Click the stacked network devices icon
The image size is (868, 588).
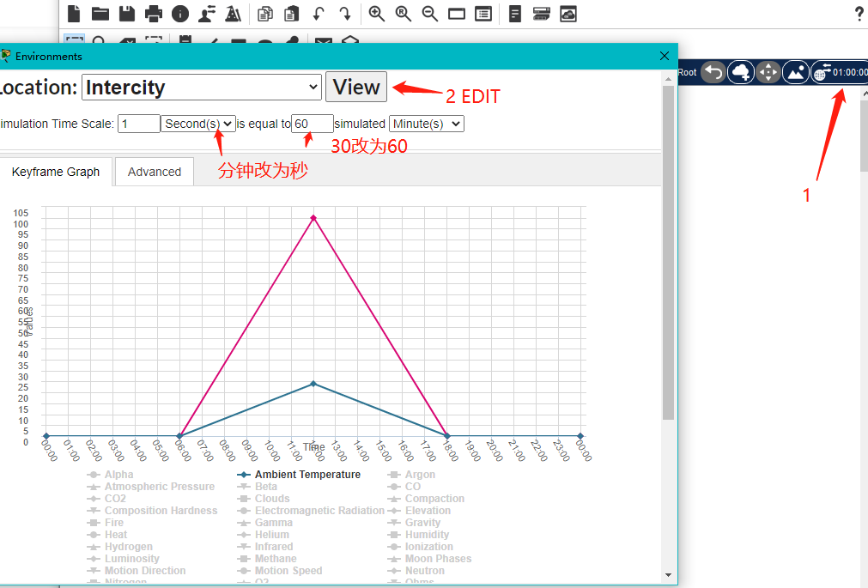pyautogui.click(x=542, y=13)
